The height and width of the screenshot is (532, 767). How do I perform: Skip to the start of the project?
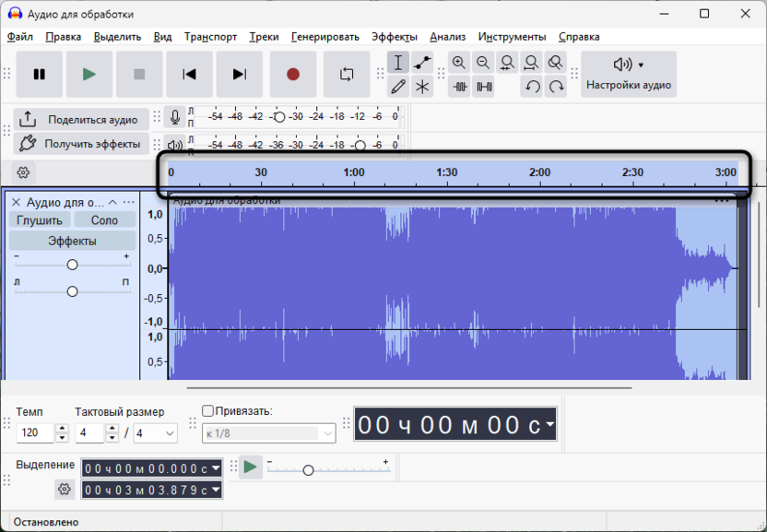[x=189, y=75]
